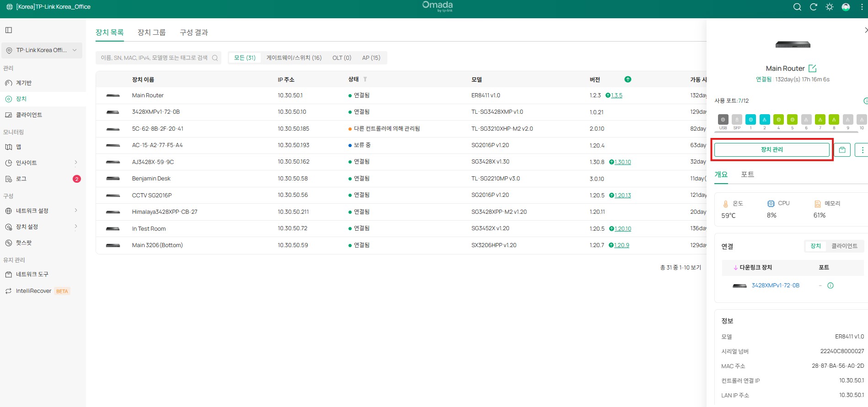868x407 pixels.
Task: Open the 포트 tab in device panel
Action: [747, 174]
